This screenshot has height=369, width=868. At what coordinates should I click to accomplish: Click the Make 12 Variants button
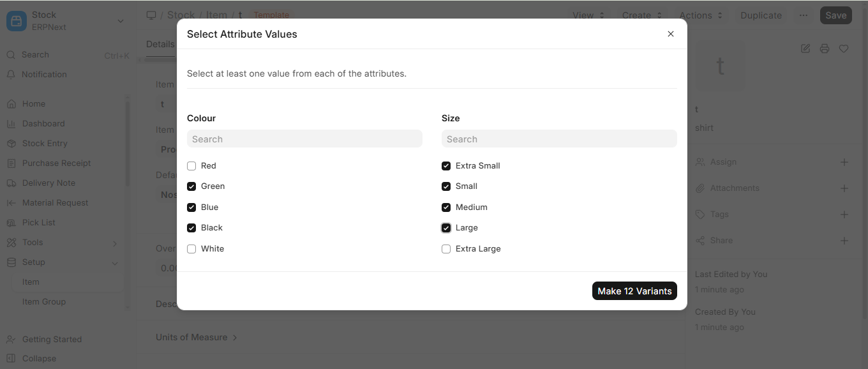[634, 291]
